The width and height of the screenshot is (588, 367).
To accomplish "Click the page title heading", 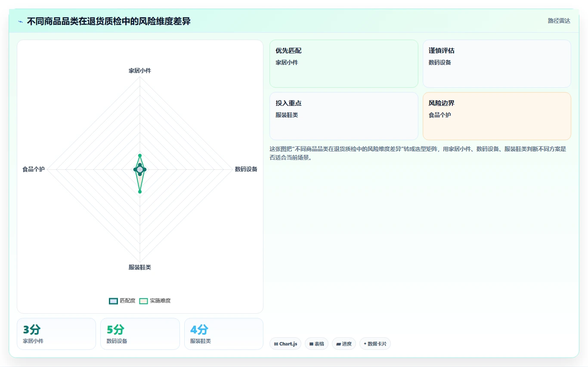I will 108,21.
